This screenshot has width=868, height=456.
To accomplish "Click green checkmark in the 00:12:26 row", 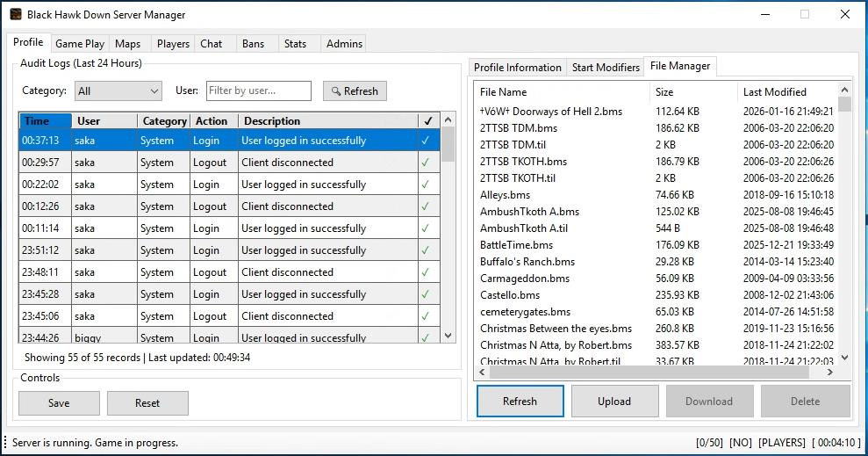I will coord(425,206).
